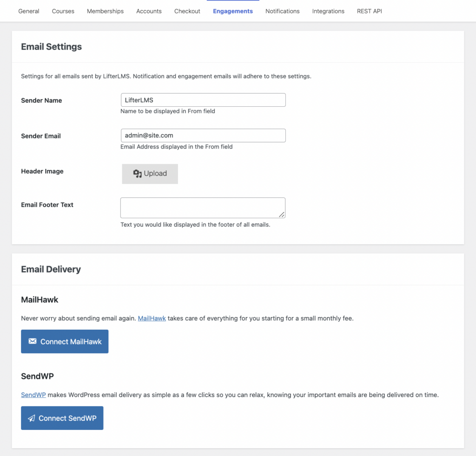The image size is (476, 456).
Task: Select the Sender Email input field
Action: [x=203, y=135]
